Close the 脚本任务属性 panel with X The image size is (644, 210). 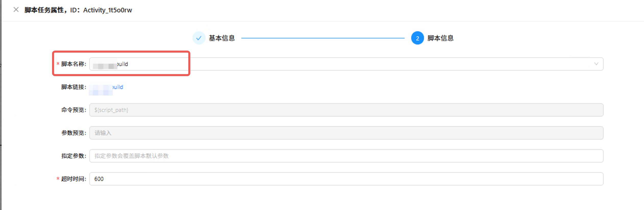coord(16,10)
